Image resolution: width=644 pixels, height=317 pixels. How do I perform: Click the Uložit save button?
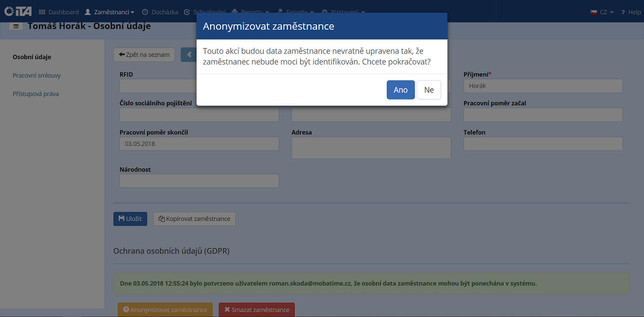point(130,218)
